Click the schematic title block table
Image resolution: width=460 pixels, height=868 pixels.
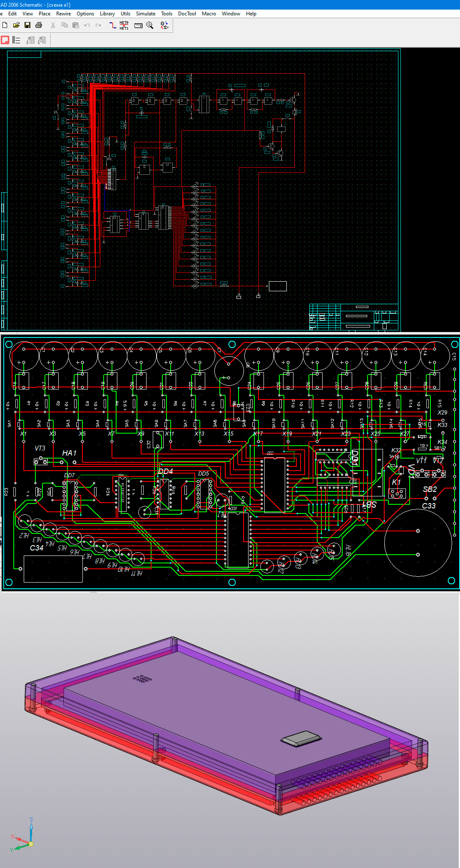pyautogui.click(x=354, y=317)
